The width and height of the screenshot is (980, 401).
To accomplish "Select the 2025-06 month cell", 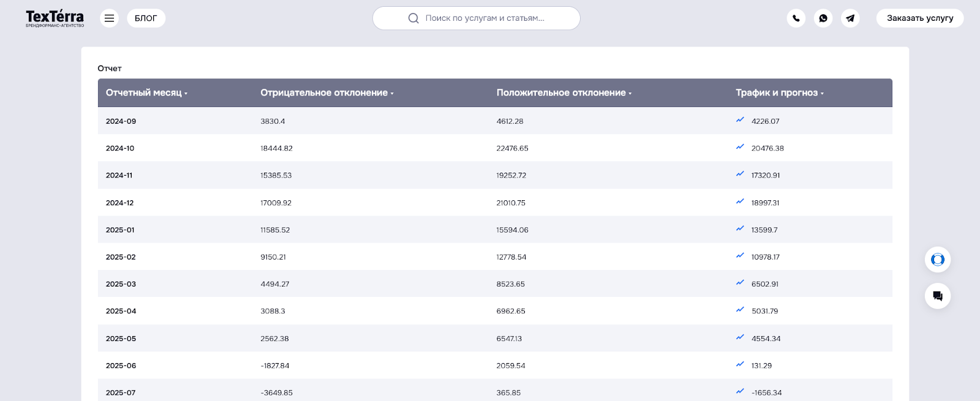I will point(121,365).
